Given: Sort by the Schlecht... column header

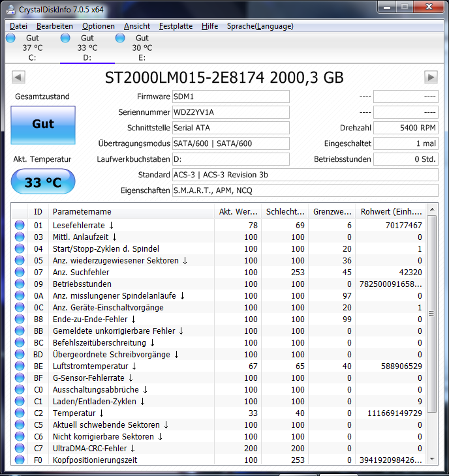Looking at the screenshot, I should 285,211.
